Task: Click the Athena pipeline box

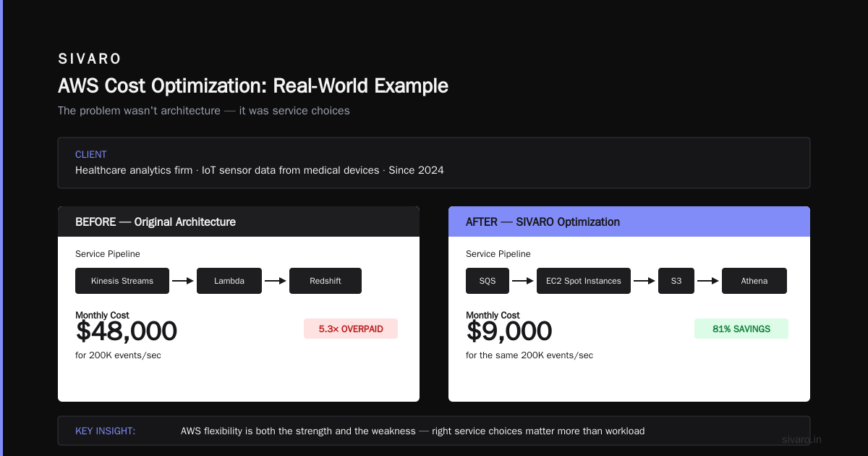Action: [754, 281]
